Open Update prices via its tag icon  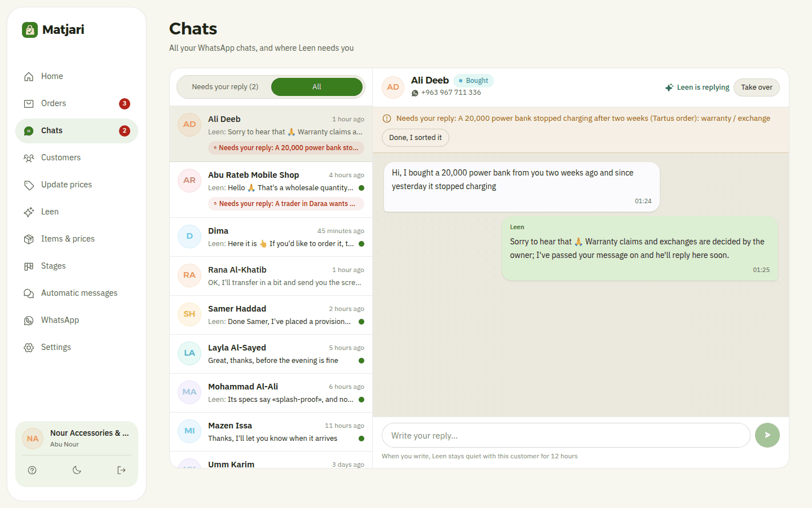[29, 185]
